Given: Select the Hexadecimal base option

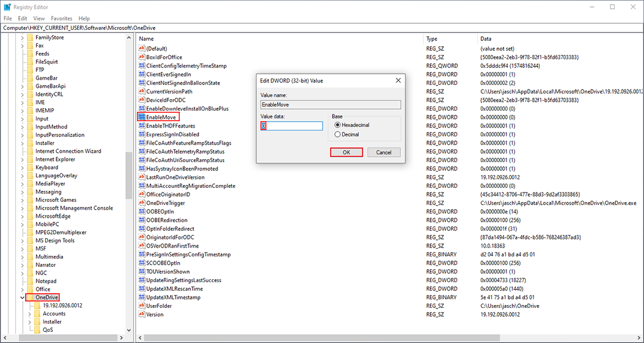Looking at the screenshot, I should tap(338, 125).
